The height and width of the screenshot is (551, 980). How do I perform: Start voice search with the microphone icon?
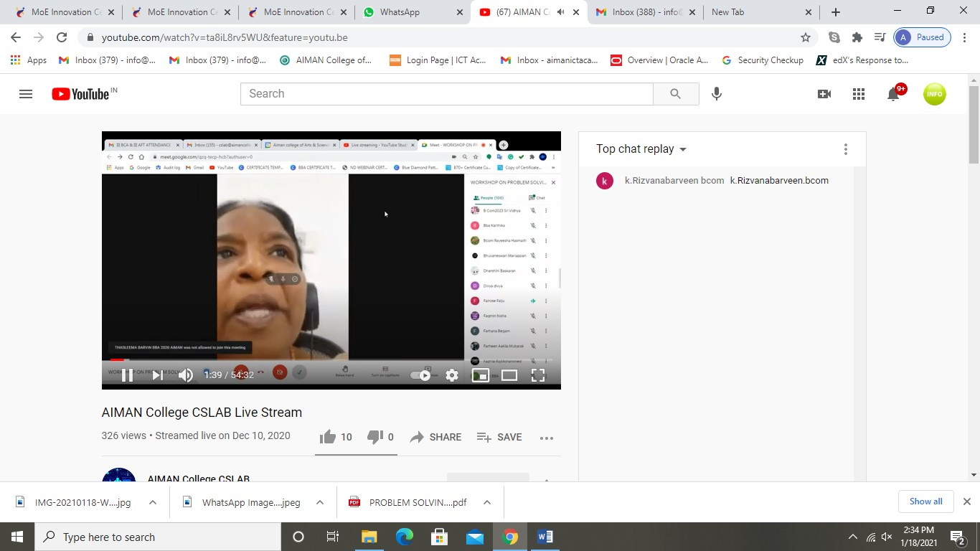click(x=716, y=94)
